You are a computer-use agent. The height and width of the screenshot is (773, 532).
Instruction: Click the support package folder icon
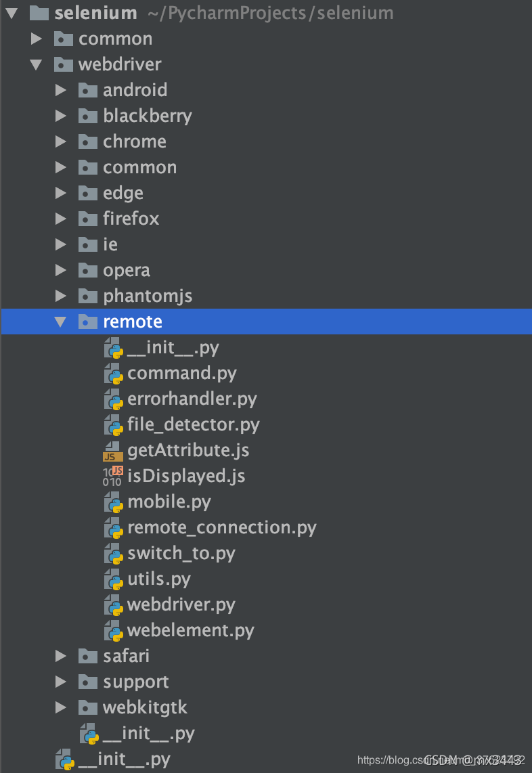(88, 682)
